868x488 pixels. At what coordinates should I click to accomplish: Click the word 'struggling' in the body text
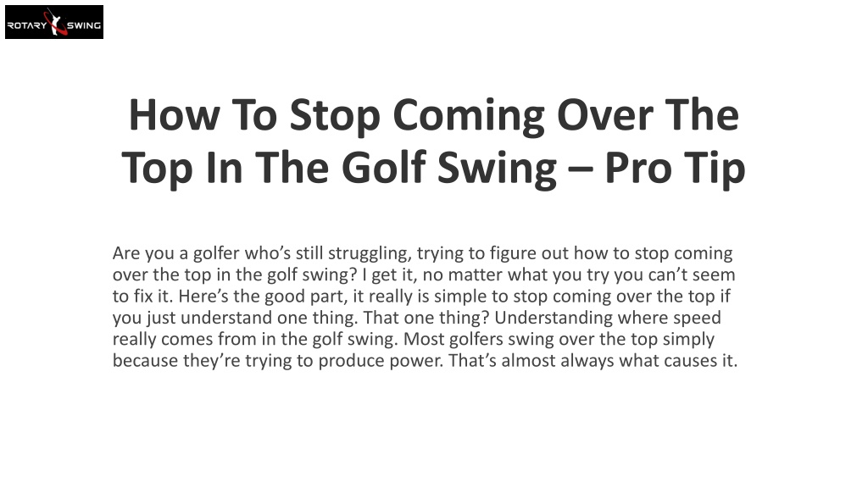370,253
